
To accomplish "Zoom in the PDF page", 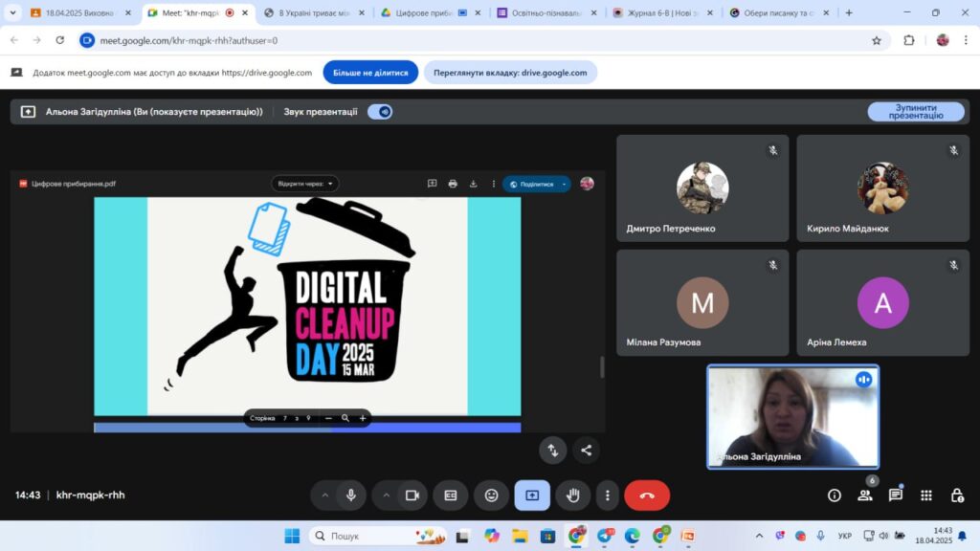I will click(363, 419).
